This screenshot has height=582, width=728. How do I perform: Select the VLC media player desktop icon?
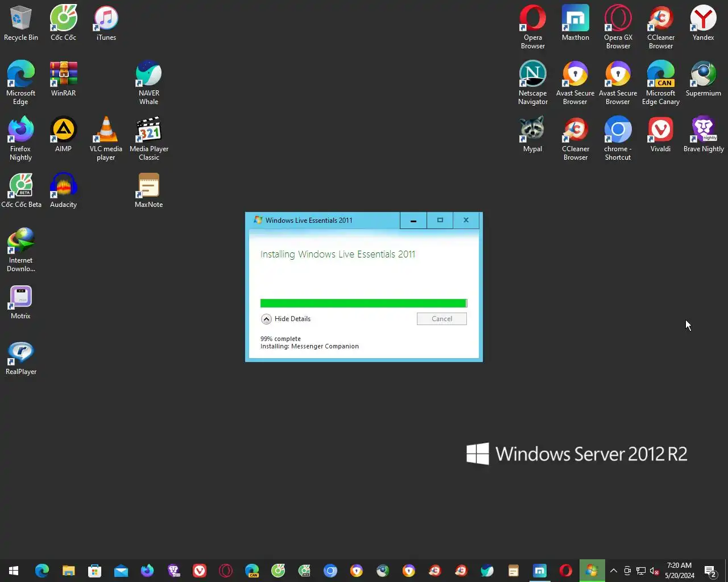(106, 139)
